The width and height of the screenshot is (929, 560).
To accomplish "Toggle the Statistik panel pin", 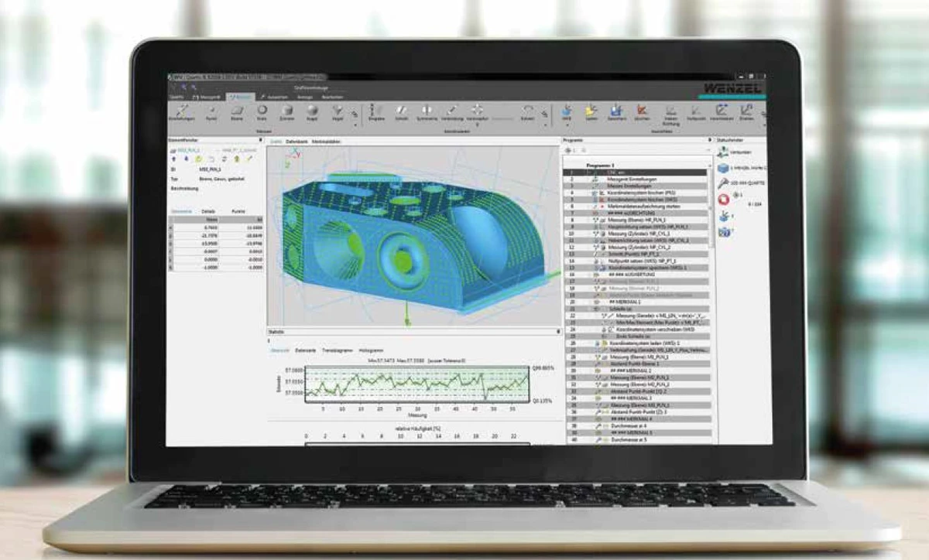I will (x=558, y=332).
